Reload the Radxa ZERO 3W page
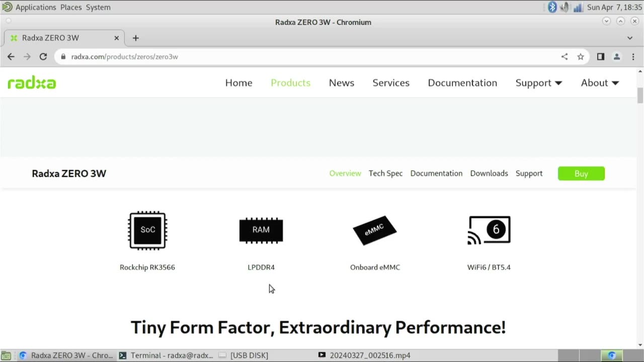 click(x=43, y=57)
